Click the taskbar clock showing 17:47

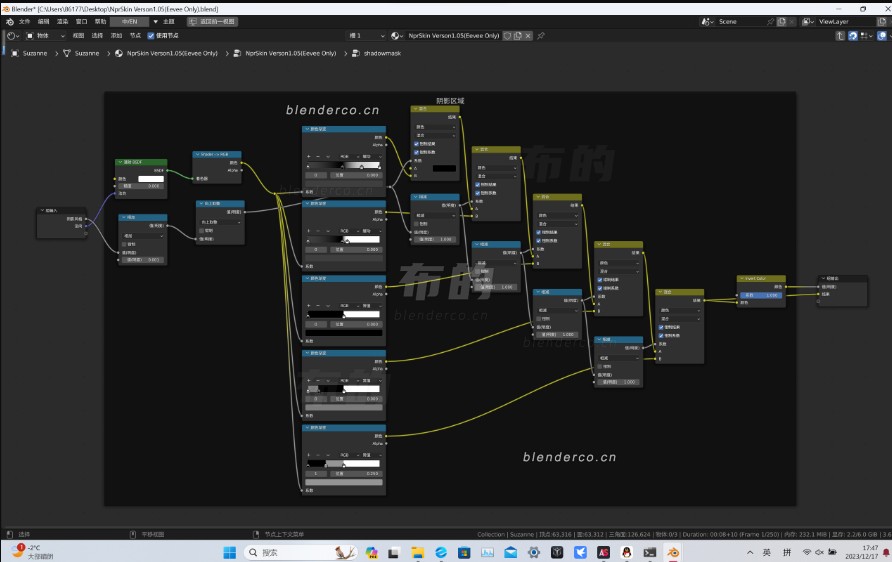coord(861,552)
